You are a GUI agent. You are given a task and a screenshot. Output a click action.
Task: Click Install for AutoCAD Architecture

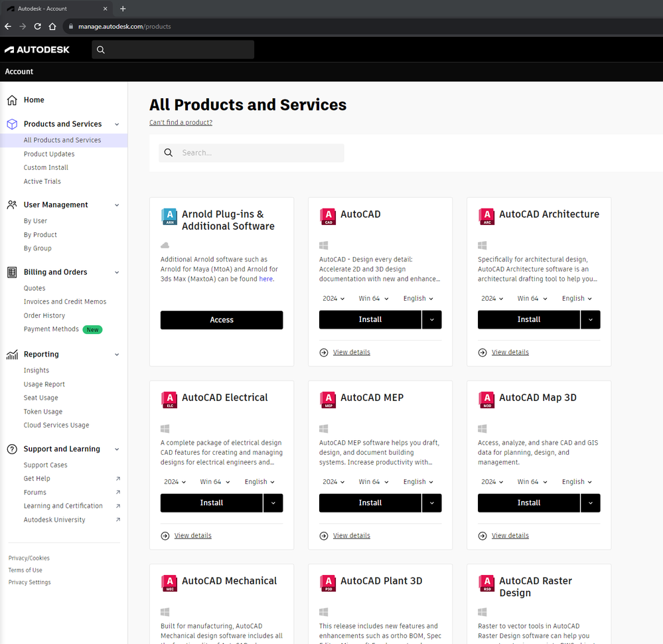point(528,319)
